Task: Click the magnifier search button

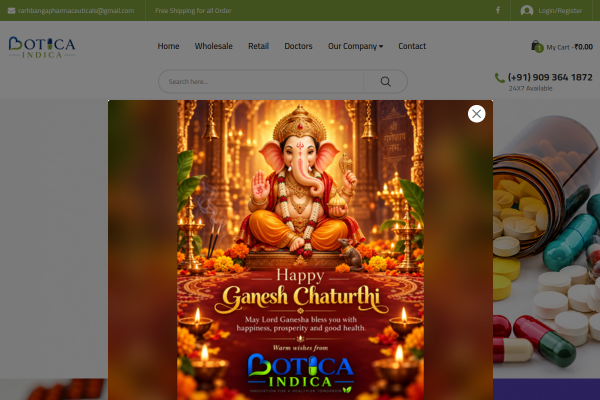Action: click(x=385, y=82)
